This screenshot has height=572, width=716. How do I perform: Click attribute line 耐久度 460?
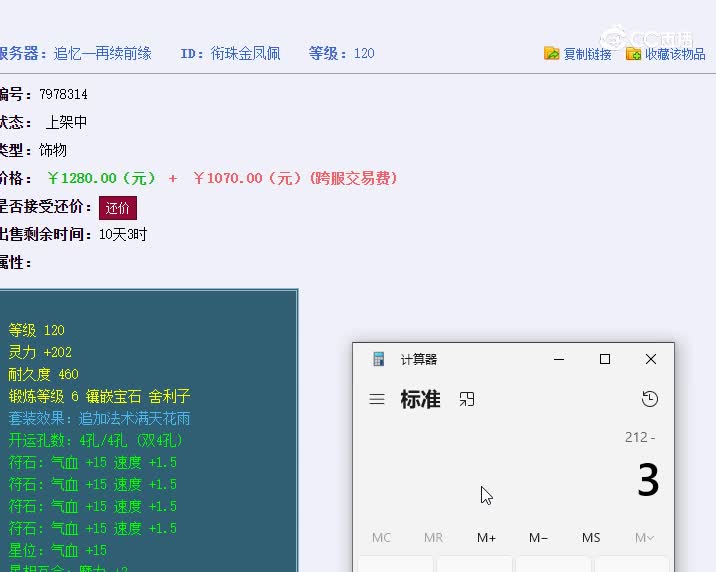(x=43, y=374)
